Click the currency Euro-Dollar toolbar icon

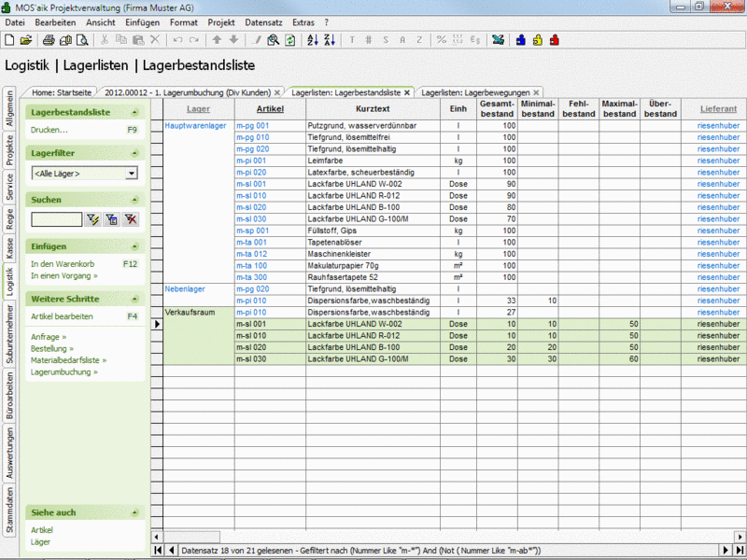tap(475, 40)
